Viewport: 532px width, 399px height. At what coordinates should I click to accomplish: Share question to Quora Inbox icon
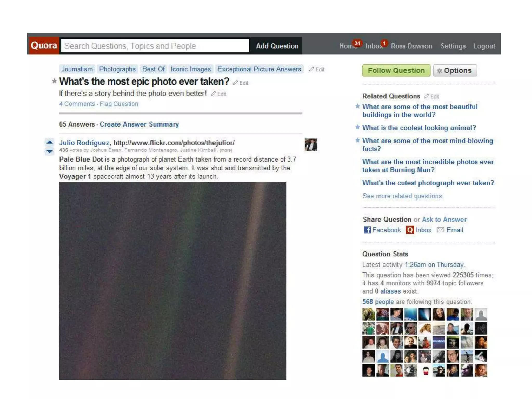(410, 230)
